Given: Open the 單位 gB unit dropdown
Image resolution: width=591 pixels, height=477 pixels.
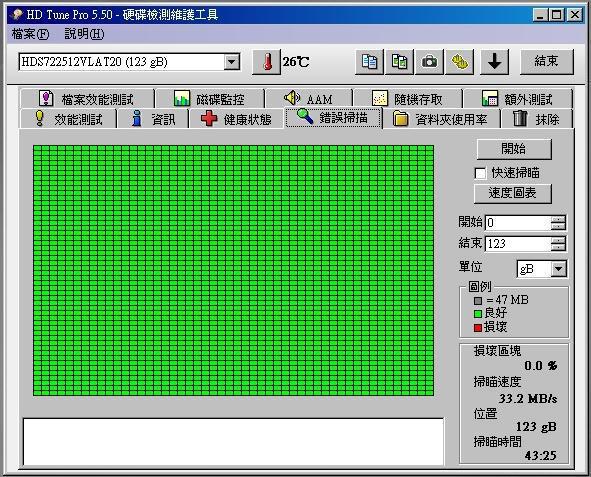Looking at the screenshot, I should tap(559, 269).
